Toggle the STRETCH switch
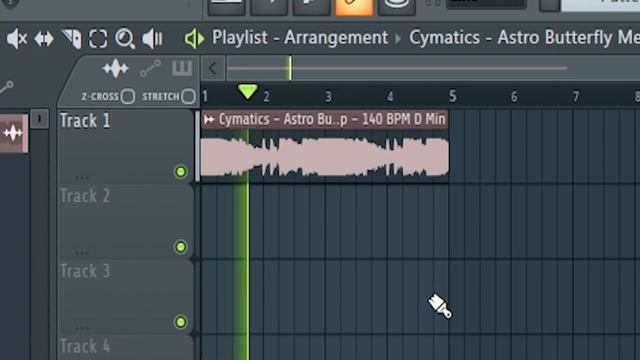The width and height of the screenshot is (640, 360). [188, 97]
